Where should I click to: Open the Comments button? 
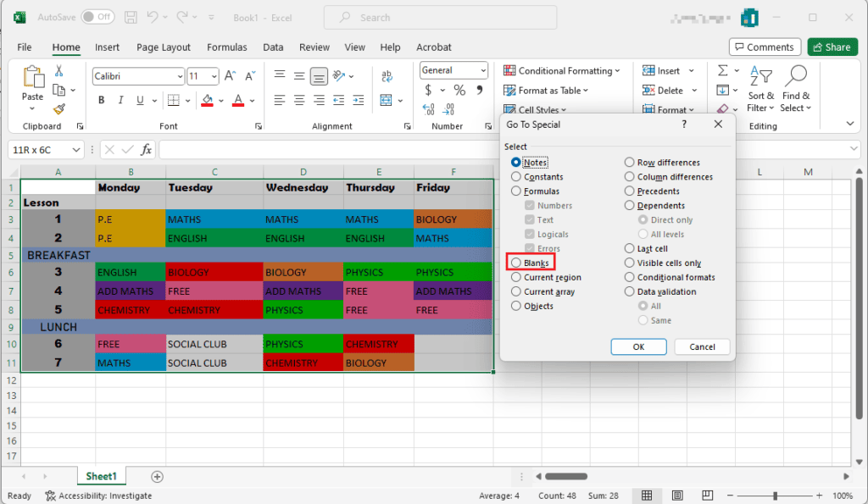pos(765,47)
